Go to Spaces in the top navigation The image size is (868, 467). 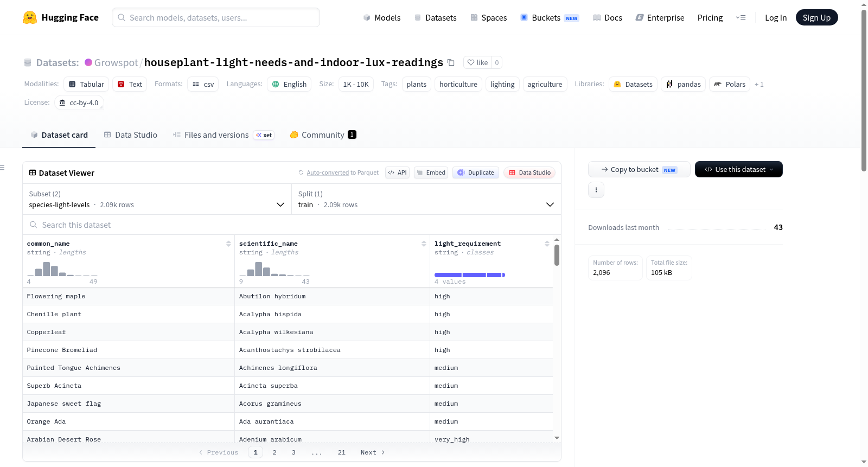[x=489, y=17]
